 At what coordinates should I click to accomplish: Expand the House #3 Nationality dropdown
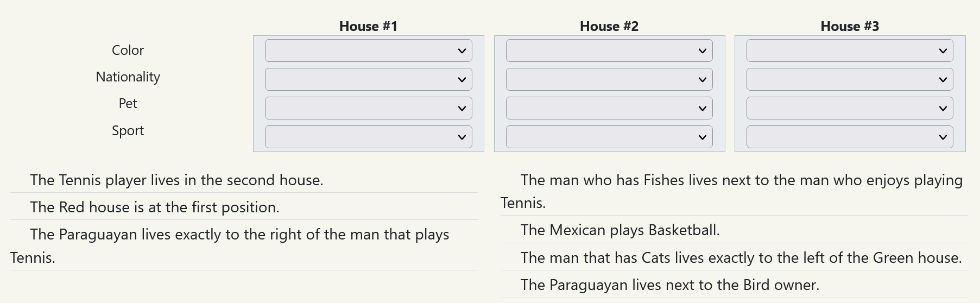pos(849,79)
